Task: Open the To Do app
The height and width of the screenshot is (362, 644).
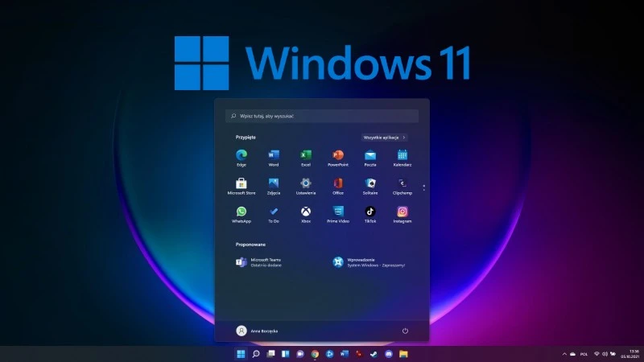Action: pos(274,215)
